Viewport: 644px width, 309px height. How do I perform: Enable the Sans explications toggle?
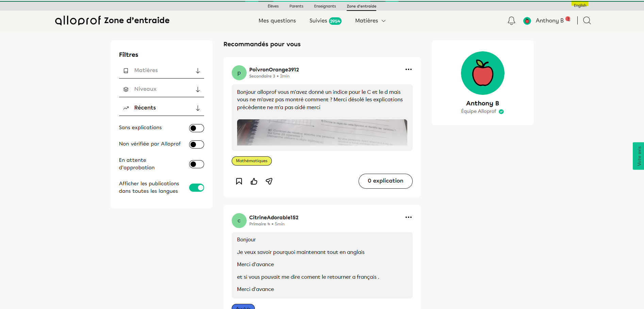click(196, 128)
